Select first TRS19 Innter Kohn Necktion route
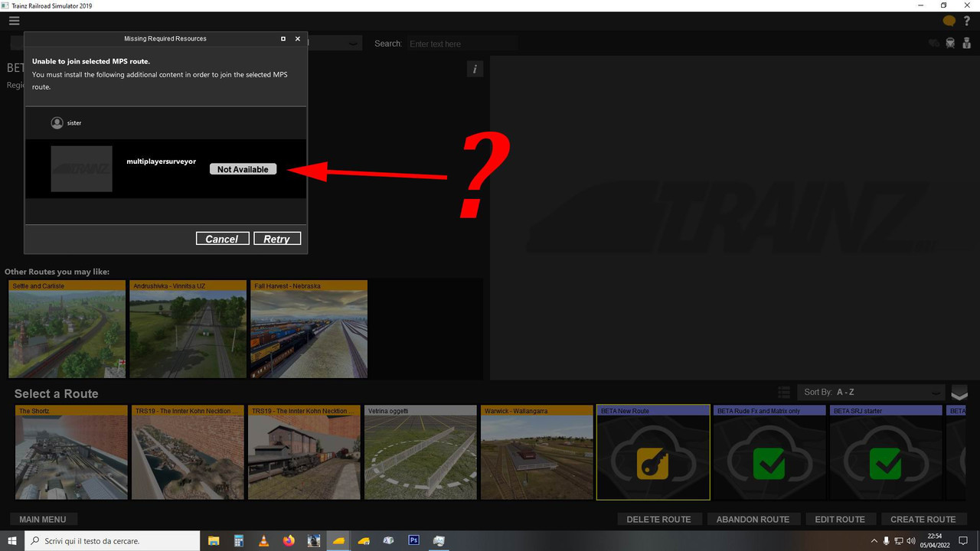Screen dimensions: 980x551 coord(189,452)
